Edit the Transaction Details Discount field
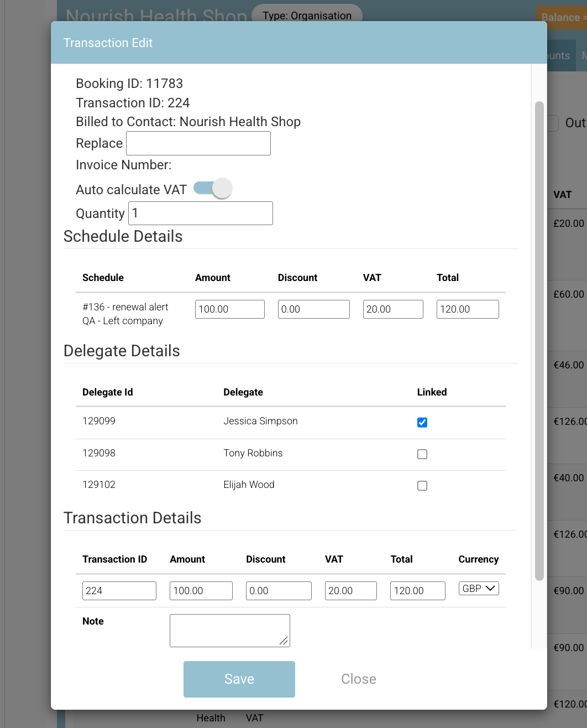The image size is (587, 728). tap(279, 591)
